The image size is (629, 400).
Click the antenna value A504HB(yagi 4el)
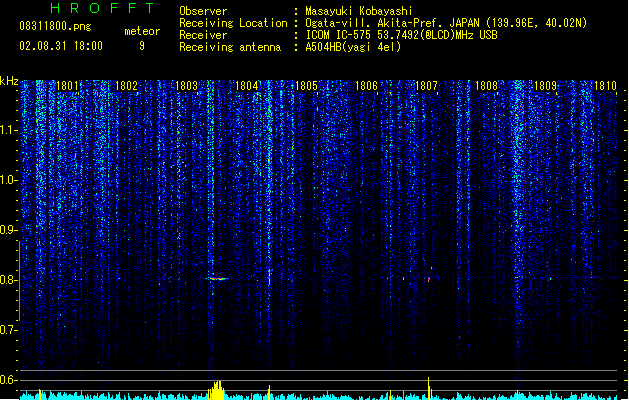pos(353,47)
